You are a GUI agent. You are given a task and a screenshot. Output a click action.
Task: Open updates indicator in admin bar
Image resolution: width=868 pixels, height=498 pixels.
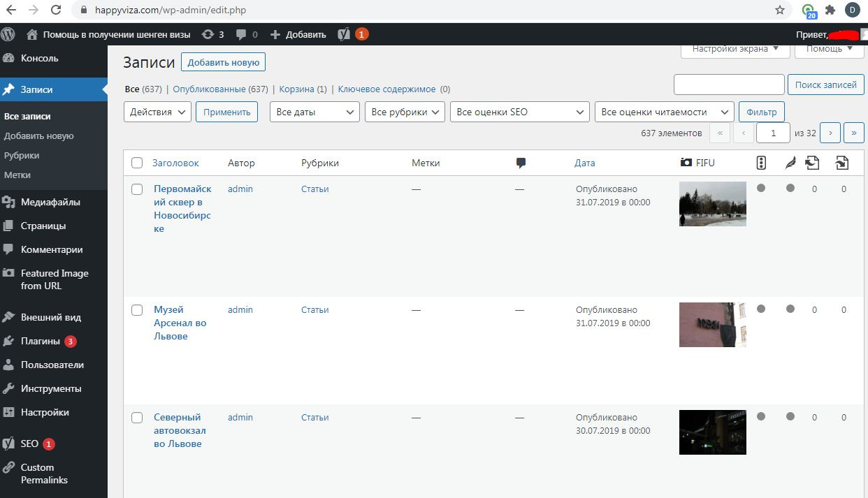point(212,34)
